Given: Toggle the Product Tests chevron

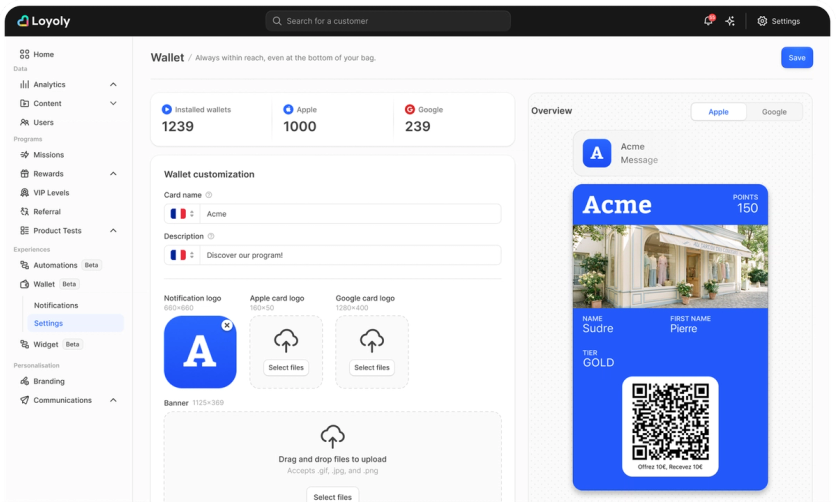Looking at the screenshot, I should pos(113,231).
